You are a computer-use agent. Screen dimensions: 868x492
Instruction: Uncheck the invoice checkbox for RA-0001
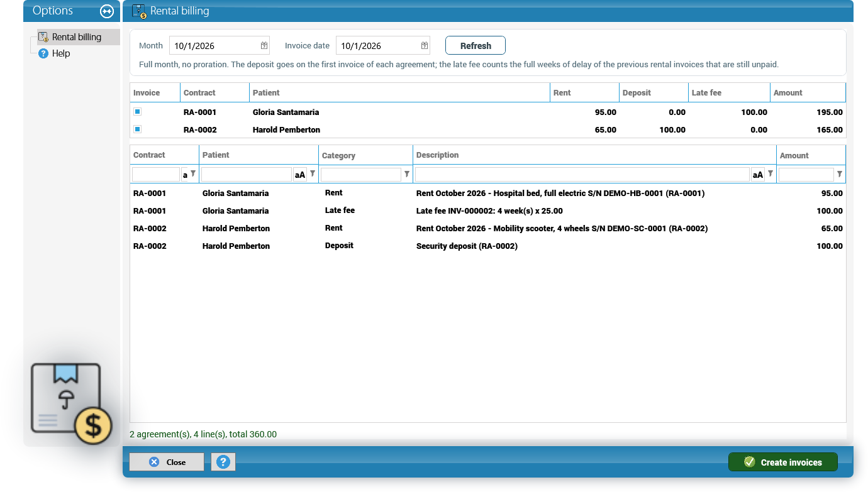click(x=137, y=112)
